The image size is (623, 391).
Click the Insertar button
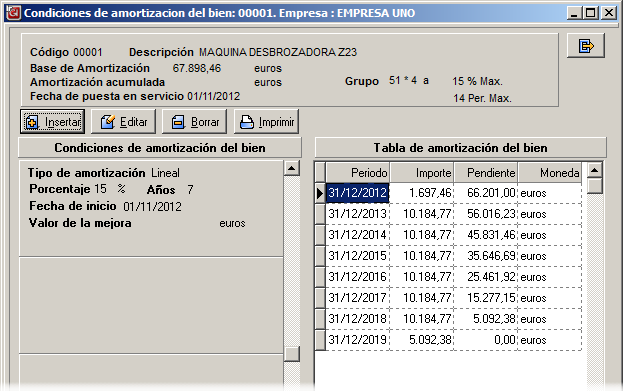pyautogui.click(x=52, y=122)
